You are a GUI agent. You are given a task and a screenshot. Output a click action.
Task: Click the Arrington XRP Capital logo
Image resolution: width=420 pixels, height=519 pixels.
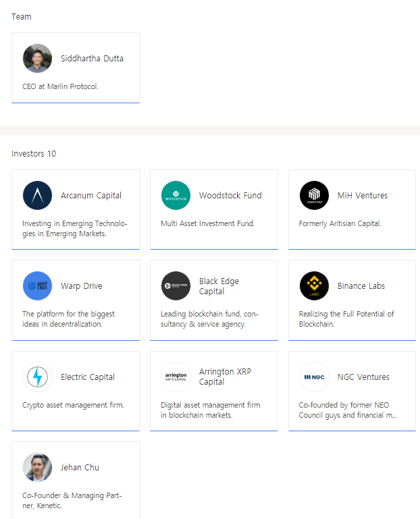point(176,377)
